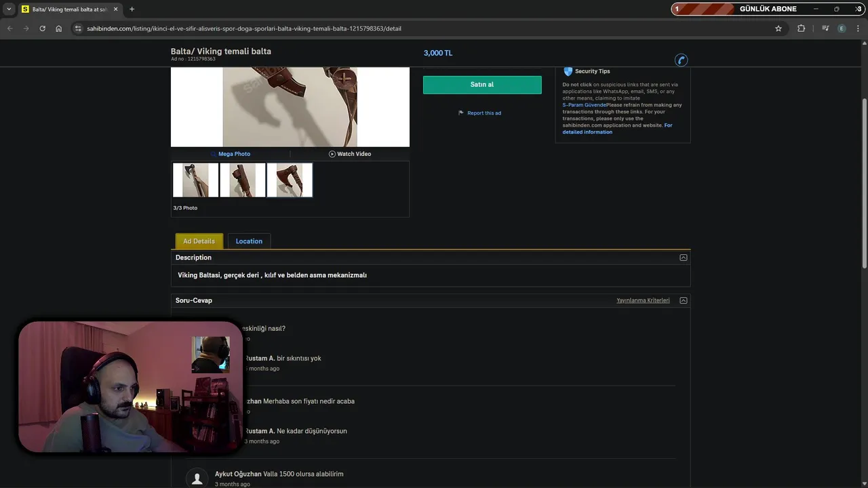The height and width of the screenshot is (488, 868).
Task: Close the Balta/ Viking temali balta tab
Action: (116, 9)
